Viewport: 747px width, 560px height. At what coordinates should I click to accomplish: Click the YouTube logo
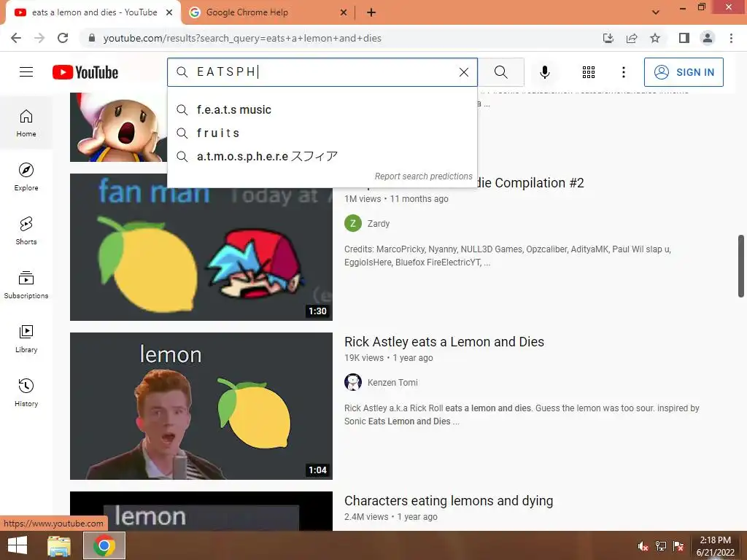point(85,72)
